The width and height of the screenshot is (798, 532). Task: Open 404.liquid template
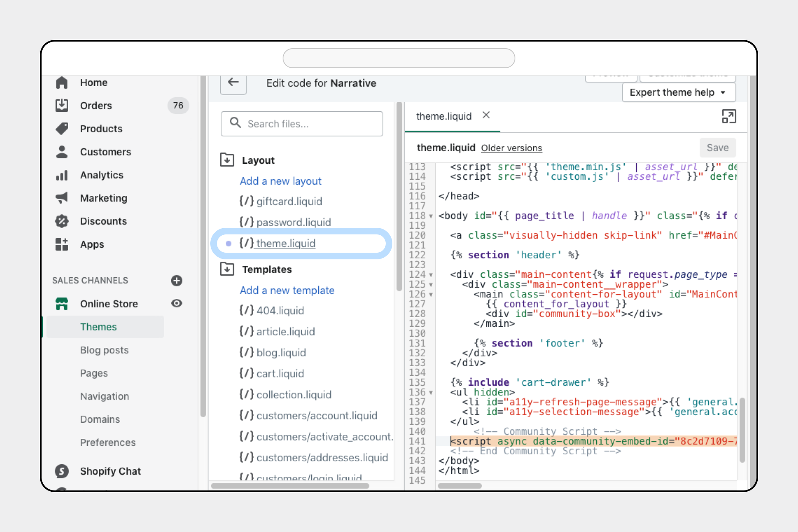272,310
